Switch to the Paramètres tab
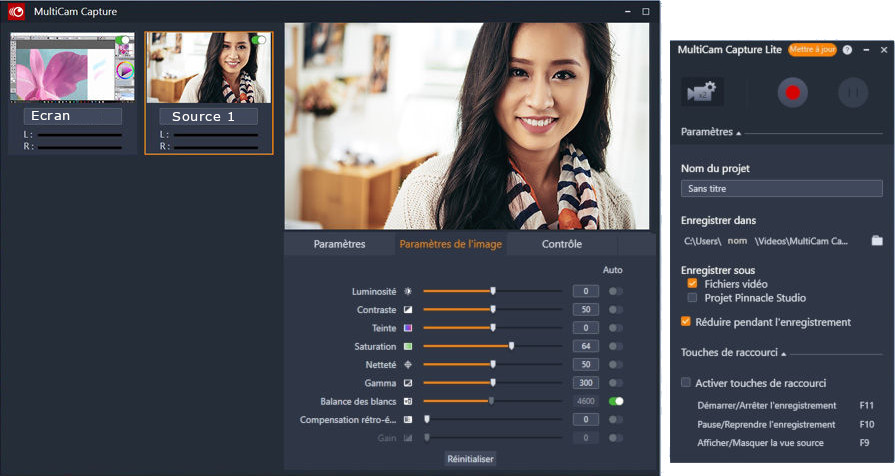 pyautogui.click(x=339, y=244)
